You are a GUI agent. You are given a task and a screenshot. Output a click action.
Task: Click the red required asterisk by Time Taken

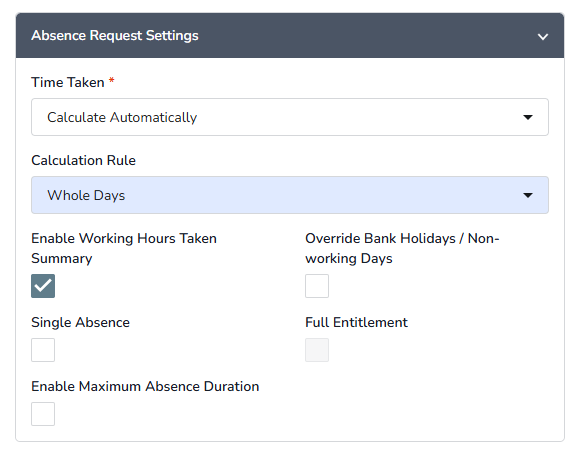pyautogui.click(x=111, y=80)
